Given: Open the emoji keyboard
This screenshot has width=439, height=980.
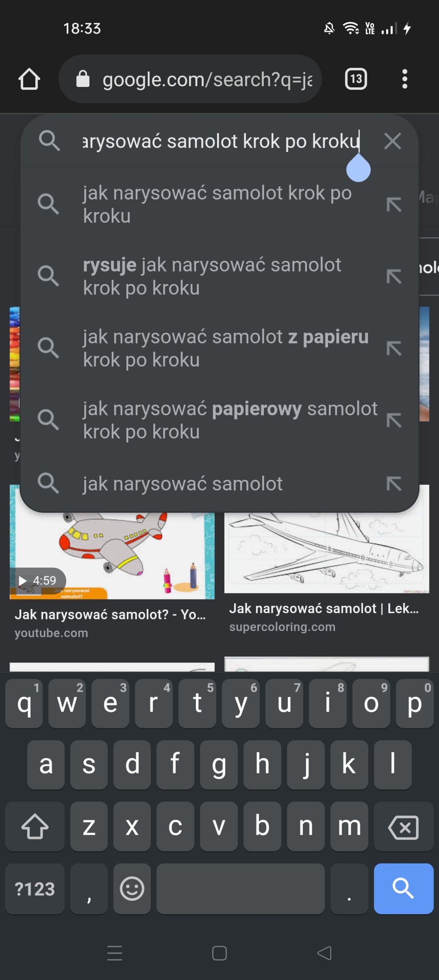Looking at the screenshot, I should [132, 889].
